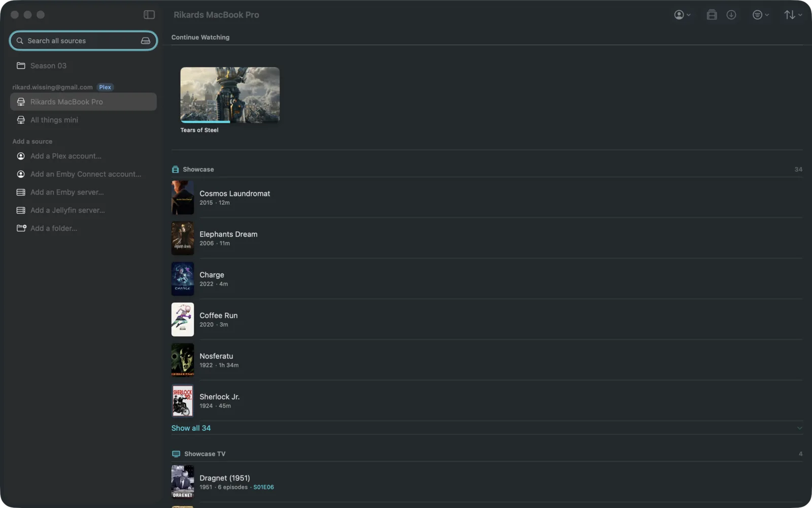This screenshot has height=508, width=812.
Task: Click the Sherlock Jr. poster
Action: click(183, 401)
